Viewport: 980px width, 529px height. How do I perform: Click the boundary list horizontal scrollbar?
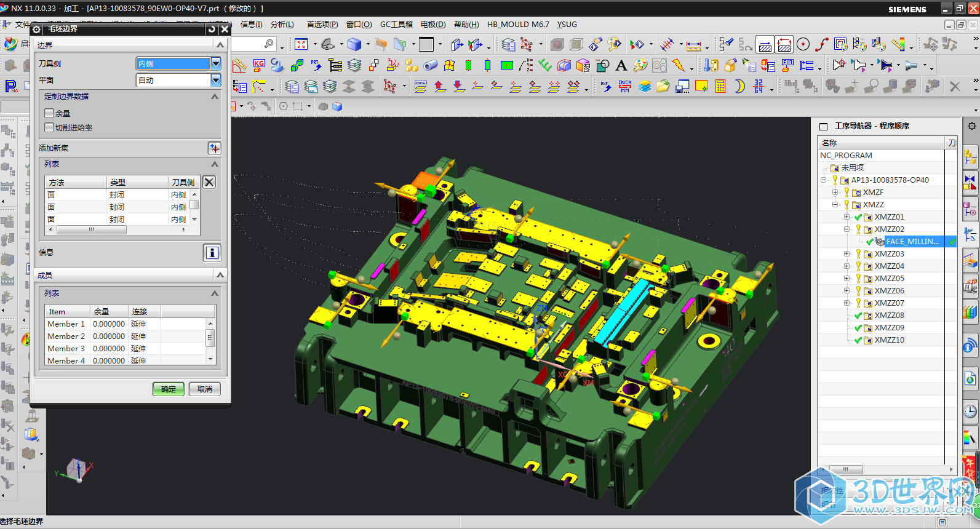click(92, 230)
